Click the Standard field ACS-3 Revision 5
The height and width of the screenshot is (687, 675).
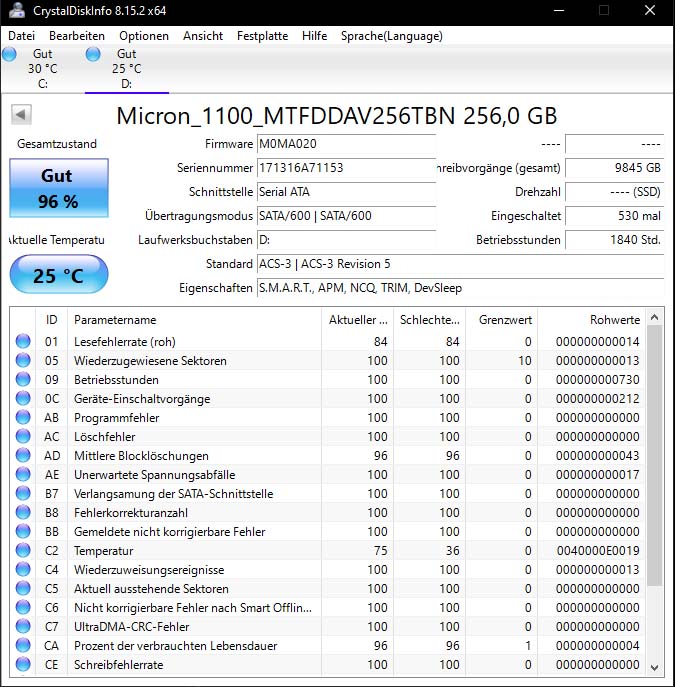point(460,264)
